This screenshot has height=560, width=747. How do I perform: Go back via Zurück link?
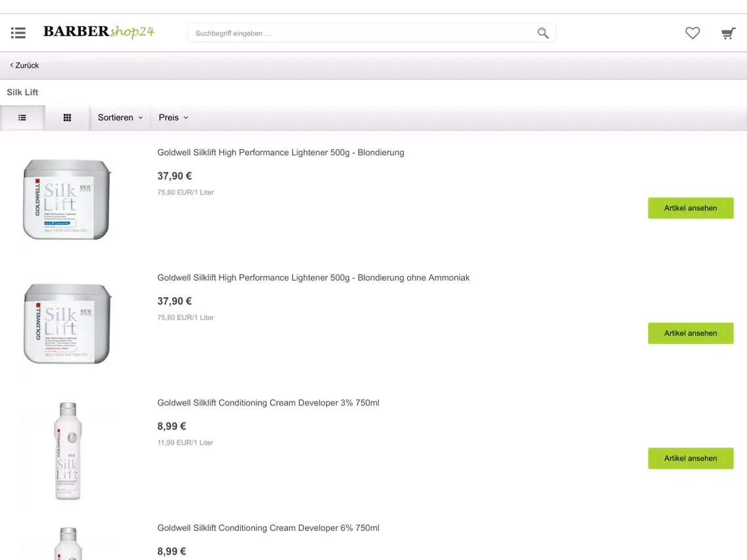pos(24,65)
